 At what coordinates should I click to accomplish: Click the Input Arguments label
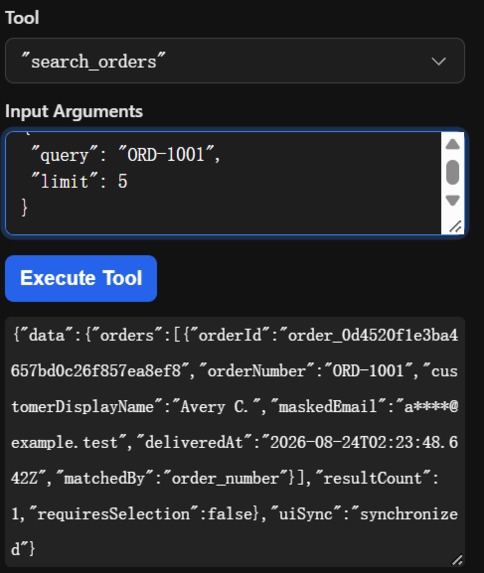point(74,111)
